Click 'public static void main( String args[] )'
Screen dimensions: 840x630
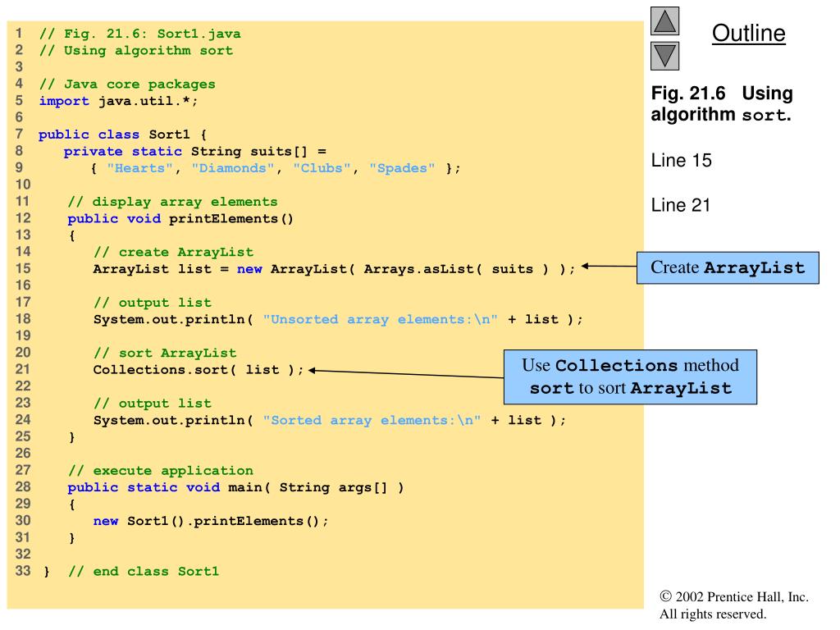pos(235,487)
